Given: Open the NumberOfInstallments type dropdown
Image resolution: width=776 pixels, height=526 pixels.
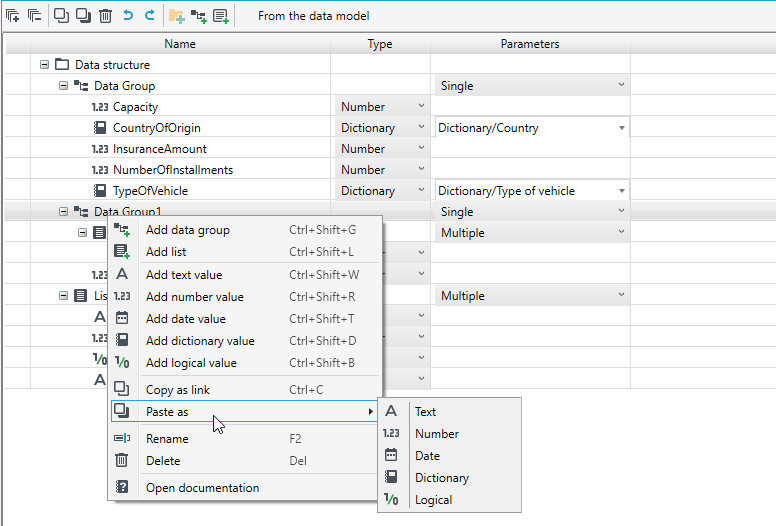Looking at the screenshot, I should click(383, 169).
